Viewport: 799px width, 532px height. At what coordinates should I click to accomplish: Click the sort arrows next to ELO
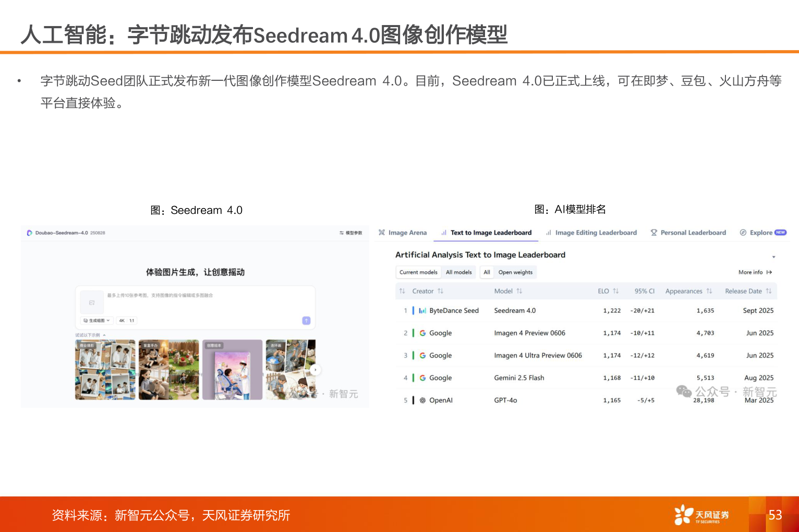[616, 291]
